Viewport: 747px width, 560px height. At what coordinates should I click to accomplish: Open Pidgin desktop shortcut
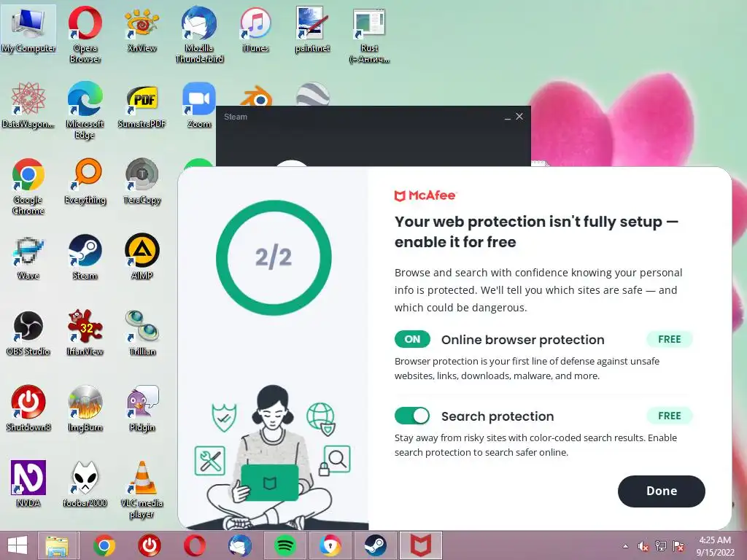click(x=142, y=408)
